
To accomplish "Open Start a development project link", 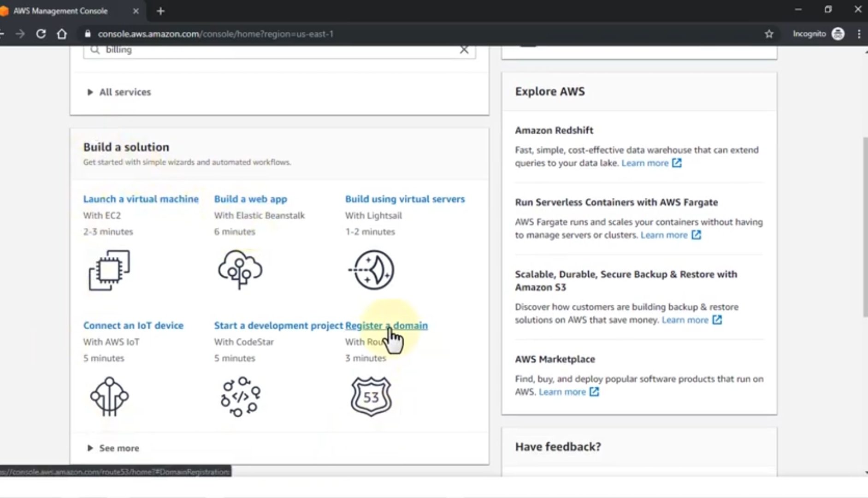I will [278, 325].
